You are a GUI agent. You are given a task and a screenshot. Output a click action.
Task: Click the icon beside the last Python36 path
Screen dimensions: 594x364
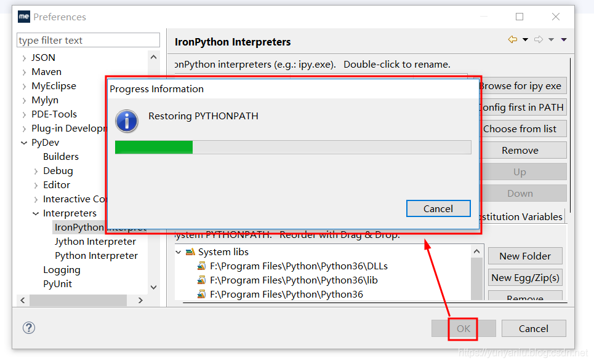click(201, 295)
